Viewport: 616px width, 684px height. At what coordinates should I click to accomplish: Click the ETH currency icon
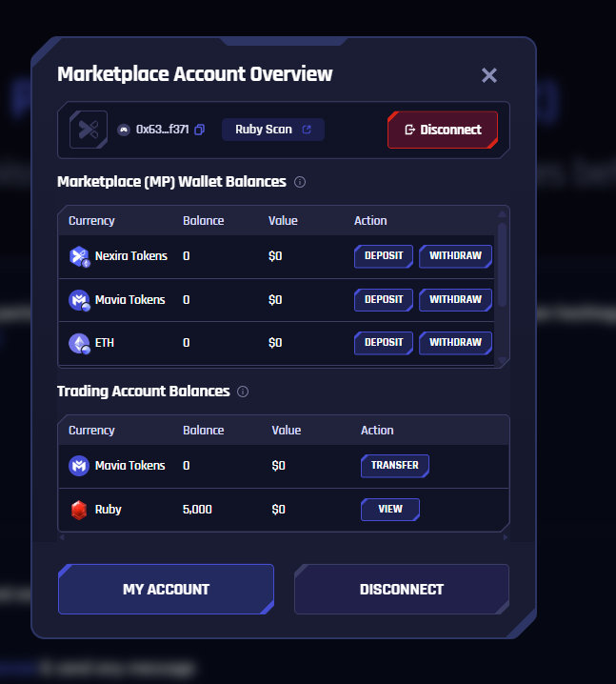79,343
